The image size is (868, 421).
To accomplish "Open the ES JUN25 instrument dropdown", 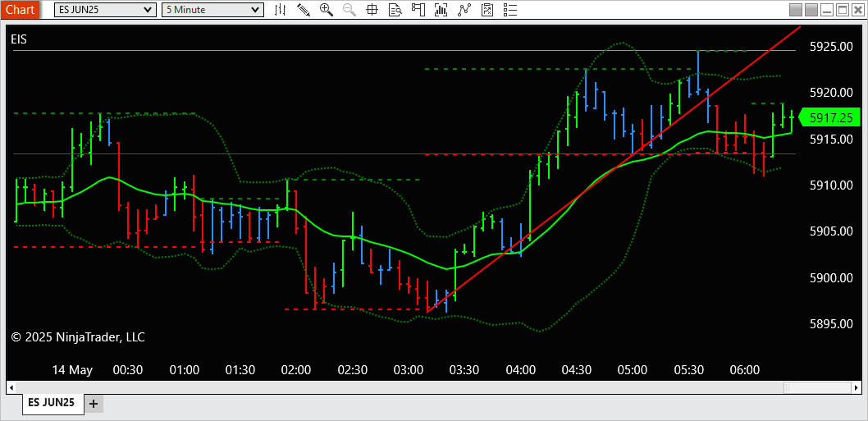I will (105, 9).
